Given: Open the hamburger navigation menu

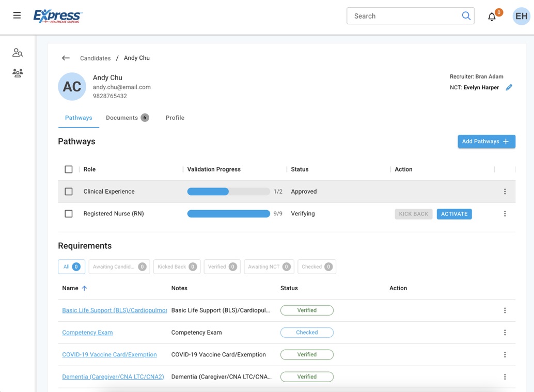Looking at the screenshot, I should (17, 15).
